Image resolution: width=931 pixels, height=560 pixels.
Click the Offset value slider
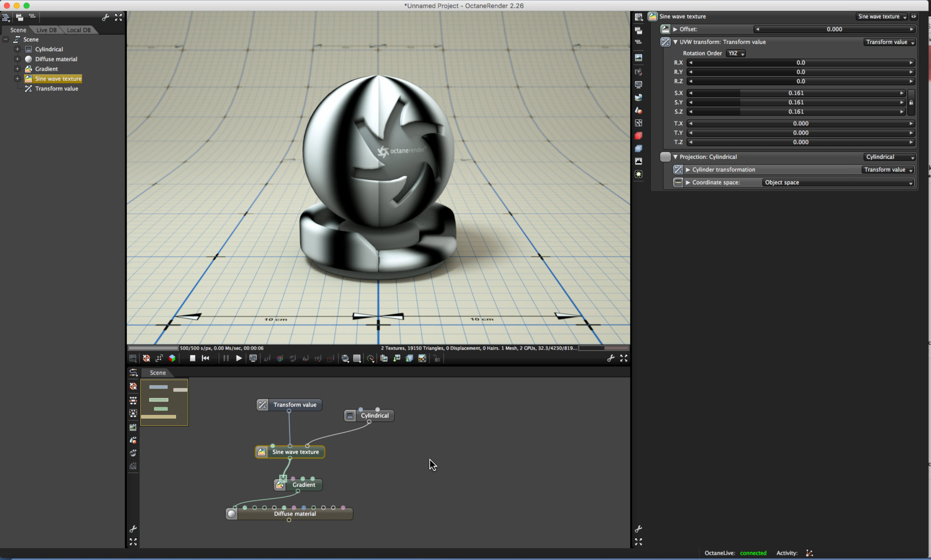pyautogui.click(x=834, y=29)
